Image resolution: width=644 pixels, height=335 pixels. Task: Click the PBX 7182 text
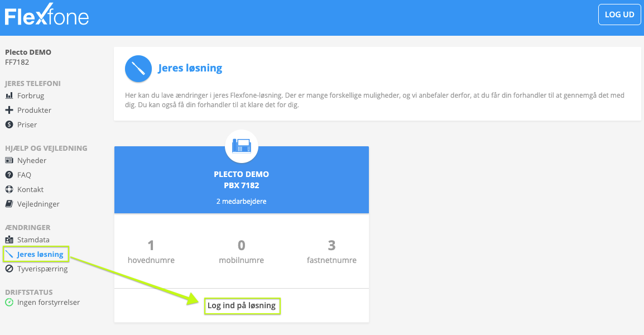[x=242, y=185]
